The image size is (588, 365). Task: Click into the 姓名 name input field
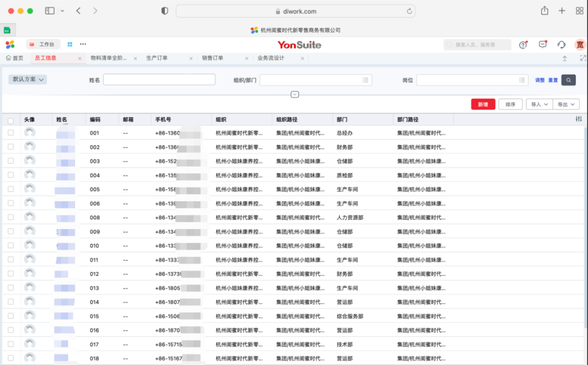[x=159, y=79]
